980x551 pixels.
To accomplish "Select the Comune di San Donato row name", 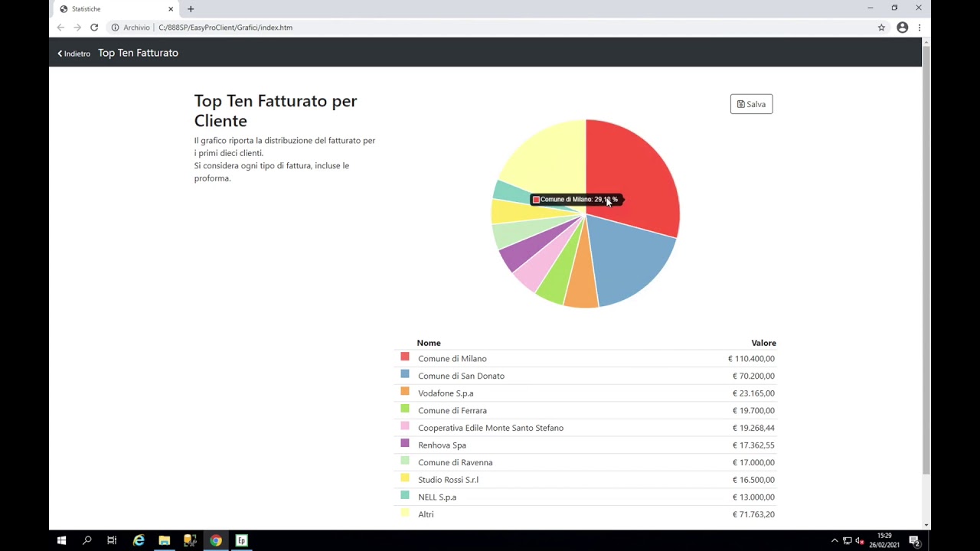I will [461, 376].
